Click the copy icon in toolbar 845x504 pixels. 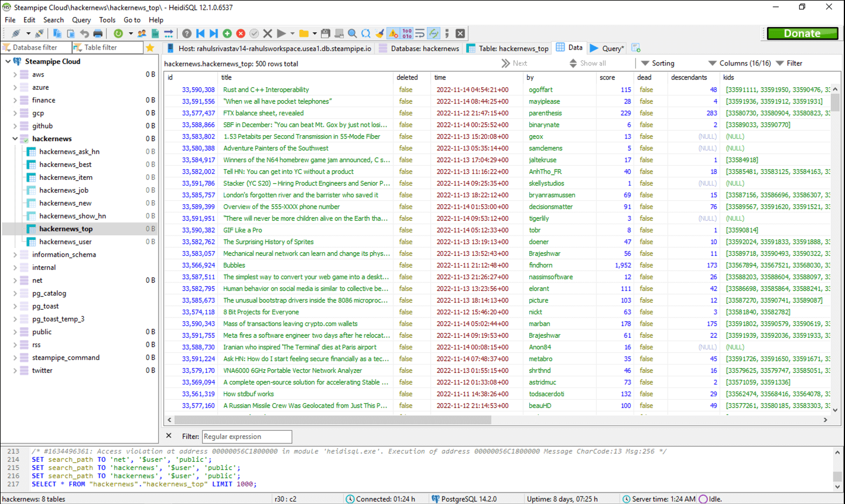pos(57,33)
